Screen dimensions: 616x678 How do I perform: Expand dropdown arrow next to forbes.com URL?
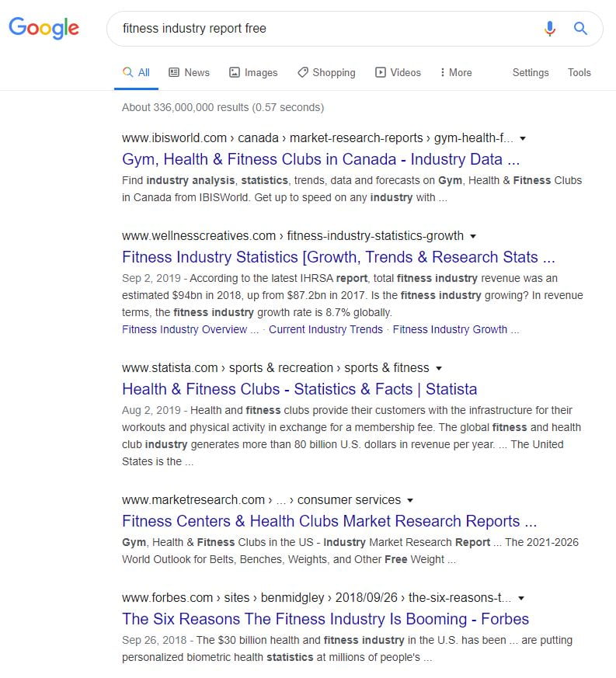click(521, 599)
